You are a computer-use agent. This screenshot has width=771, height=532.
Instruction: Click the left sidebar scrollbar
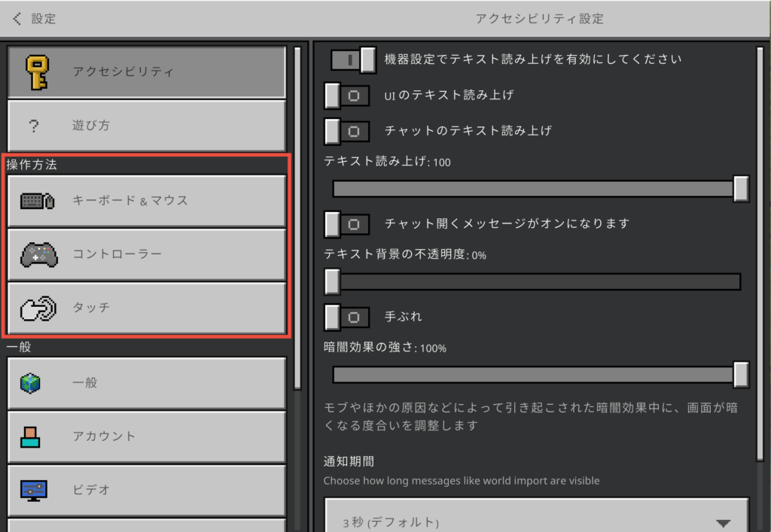[297, 218]
